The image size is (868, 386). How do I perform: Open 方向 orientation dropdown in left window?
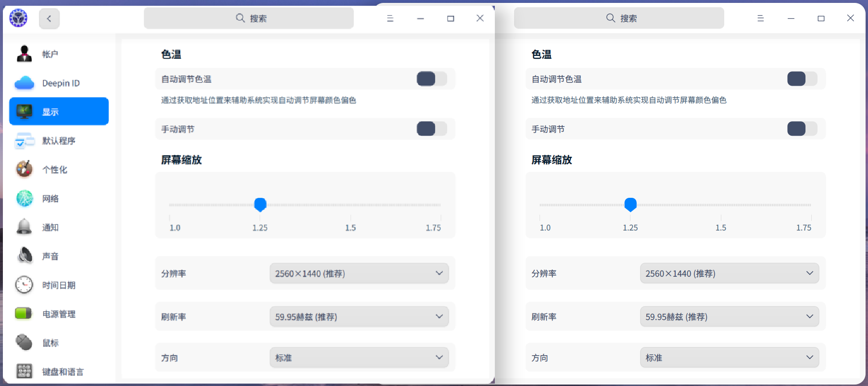(359, 358)
